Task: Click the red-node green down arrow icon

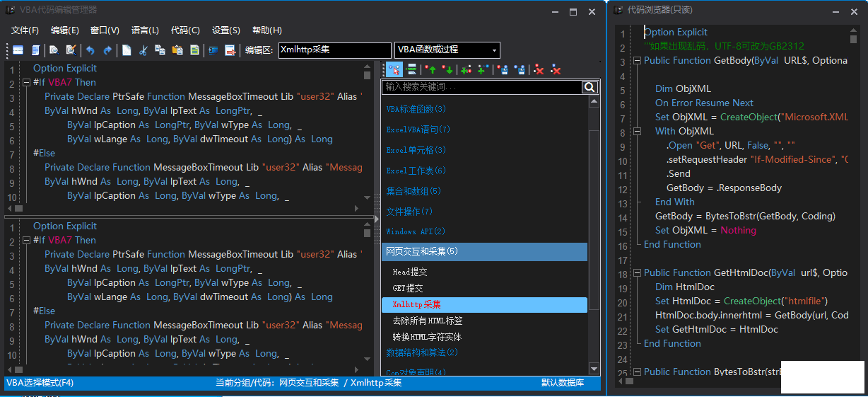Action: coord(447,69)
